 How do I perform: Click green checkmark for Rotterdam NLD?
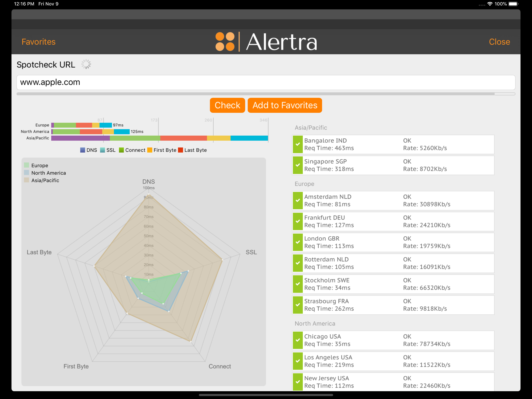click(x=298, y=263)
